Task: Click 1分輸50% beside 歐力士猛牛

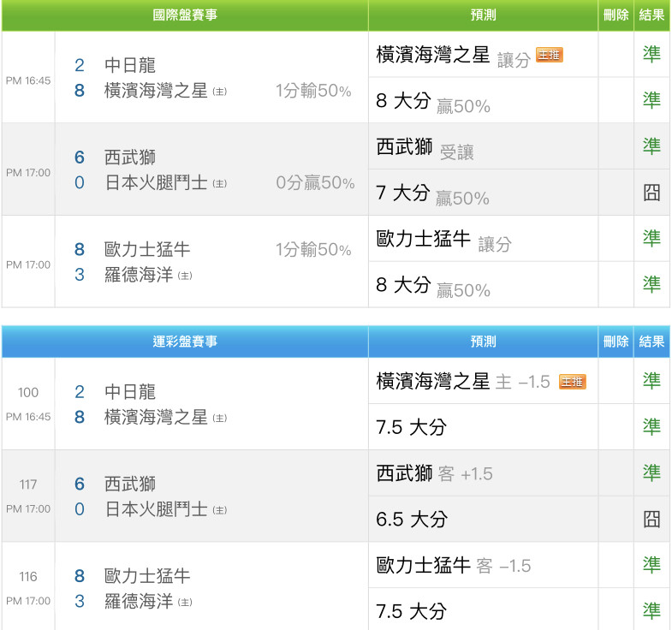Action: (313, 249)
